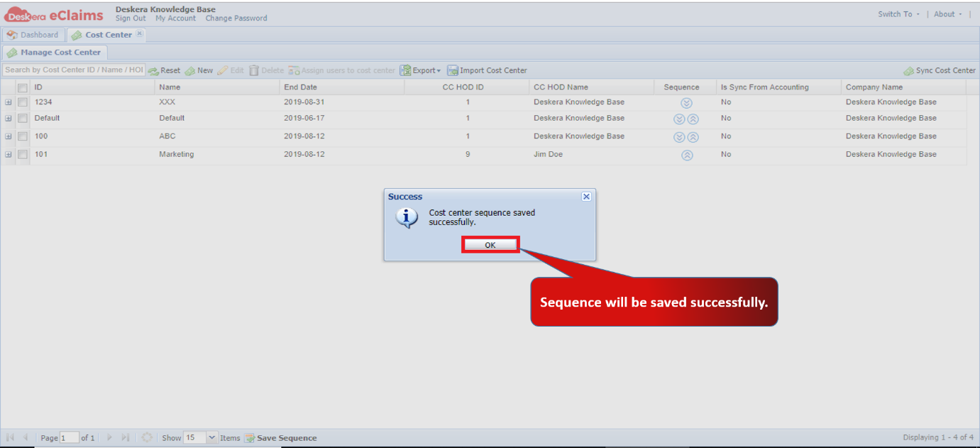This screenshot has width=980, height=448.
Task: Move ABC row up in sequence
Action: 693,137
